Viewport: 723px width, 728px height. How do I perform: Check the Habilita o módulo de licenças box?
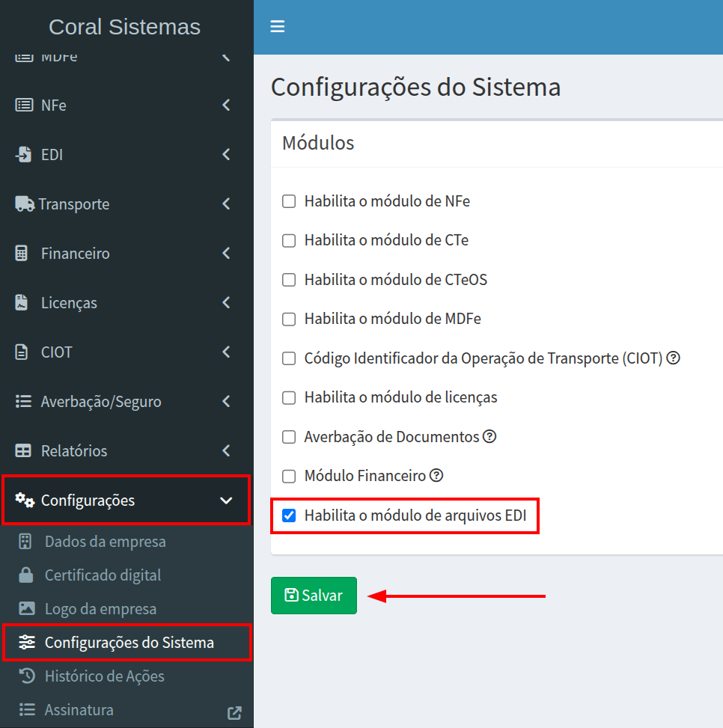tap(289, 397)
